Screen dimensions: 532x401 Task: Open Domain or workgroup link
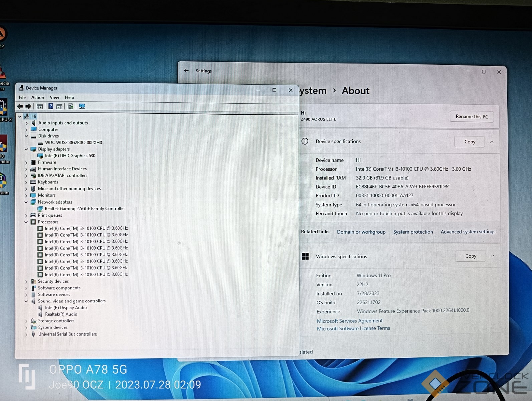click(361, 232)
